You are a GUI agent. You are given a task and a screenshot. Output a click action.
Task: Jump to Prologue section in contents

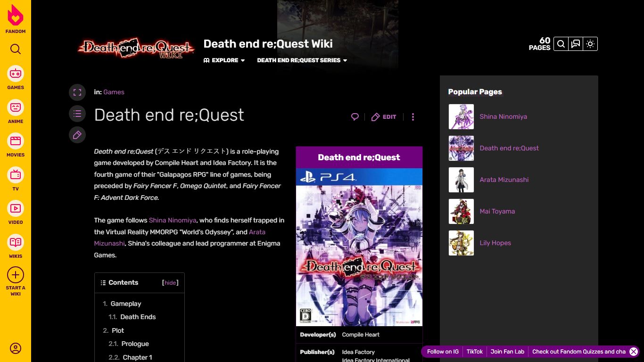(135, 344)
